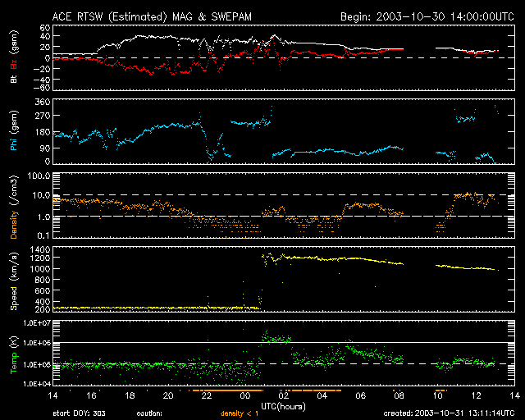
Task: Click the 'caution:' footer label
Action: (x=149, y=413)
